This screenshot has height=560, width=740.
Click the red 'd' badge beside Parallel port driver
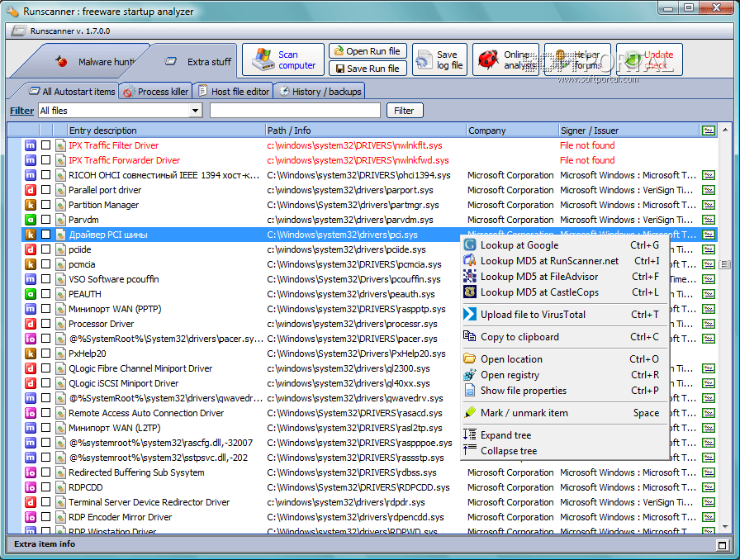point(31,190)
